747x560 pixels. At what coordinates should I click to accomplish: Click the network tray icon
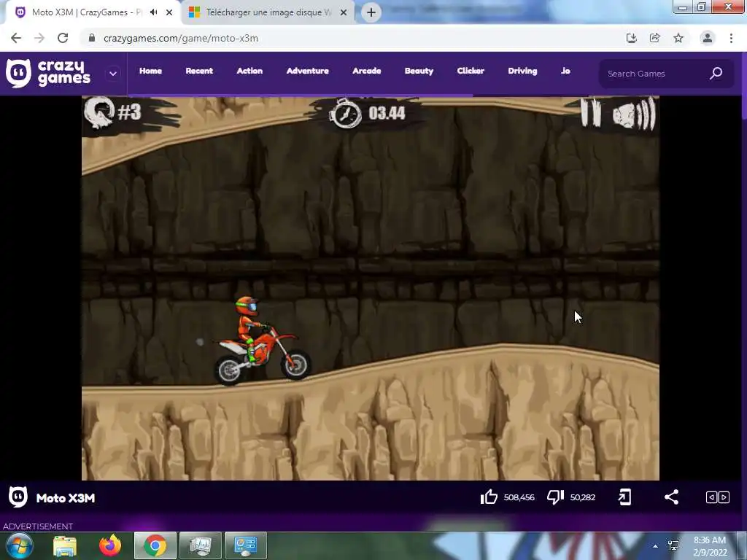[x=673, y=545]
